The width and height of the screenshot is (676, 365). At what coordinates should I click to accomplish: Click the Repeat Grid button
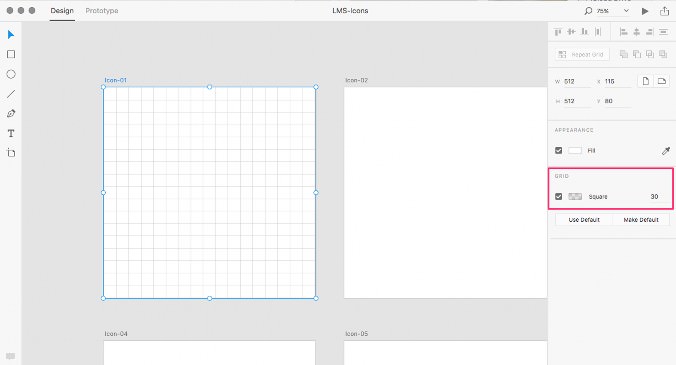[x=582, y=54]
